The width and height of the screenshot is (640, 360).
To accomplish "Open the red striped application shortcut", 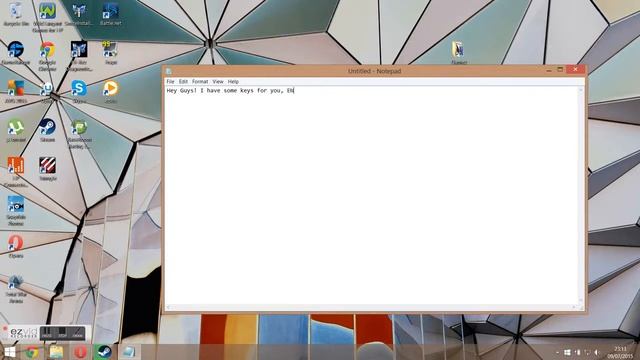I will click(47, 168).
